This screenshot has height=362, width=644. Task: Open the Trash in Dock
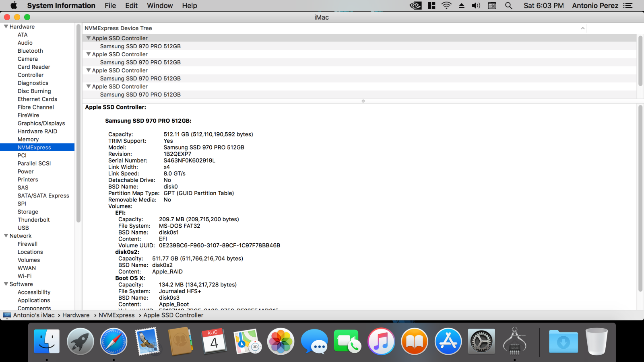pos(597,341)
